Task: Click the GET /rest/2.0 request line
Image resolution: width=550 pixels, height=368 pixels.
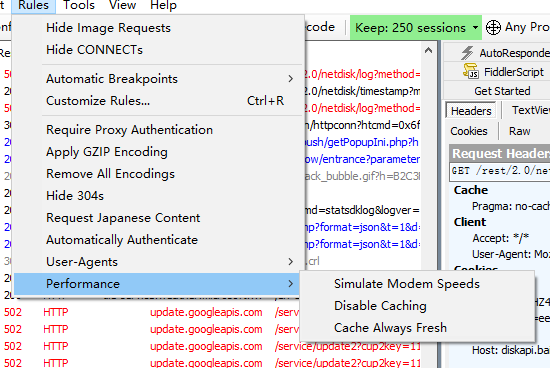Action: [500, 171]
